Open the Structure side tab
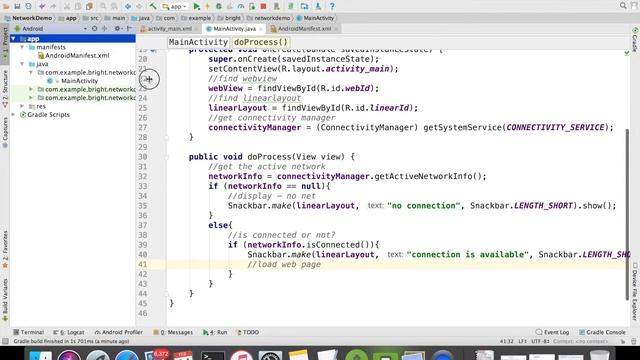The image size is (640, 360). coord(5,89)
